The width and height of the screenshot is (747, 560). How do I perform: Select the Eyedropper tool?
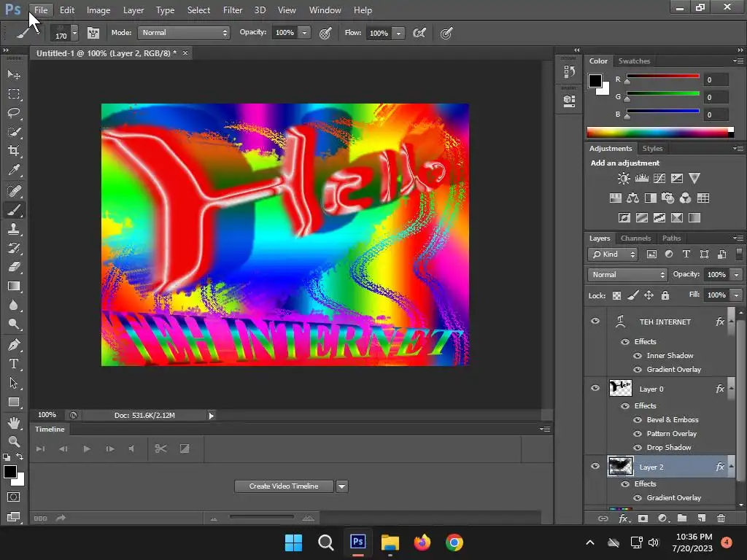(x=14, y=170)
